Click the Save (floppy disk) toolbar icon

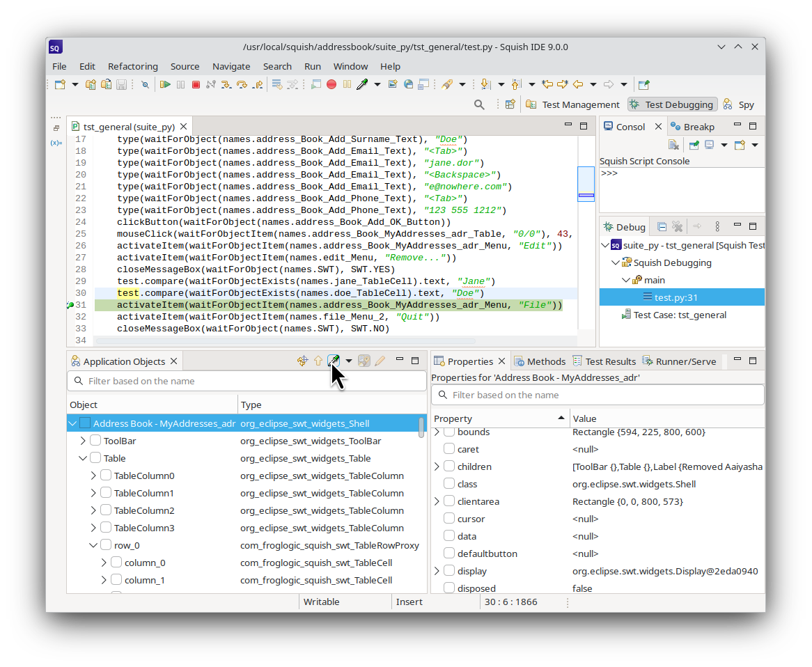click(x=121, y=85)
